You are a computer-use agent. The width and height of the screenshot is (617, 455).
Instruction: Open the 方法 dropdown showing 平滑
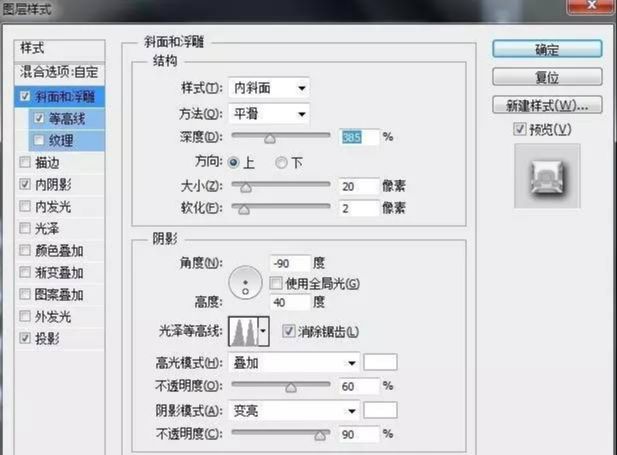pos(269,114)
